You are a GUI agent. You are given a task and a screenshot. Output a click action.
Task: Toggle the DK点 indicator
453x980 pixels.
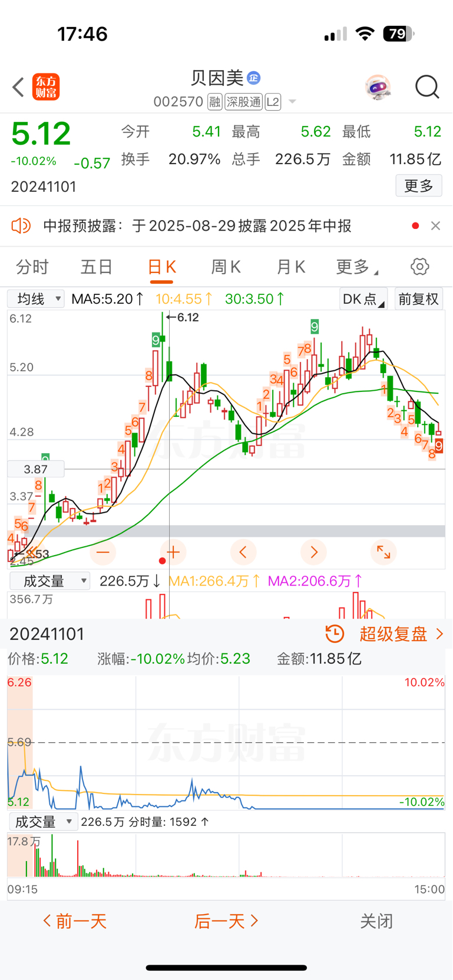(363, 299)
